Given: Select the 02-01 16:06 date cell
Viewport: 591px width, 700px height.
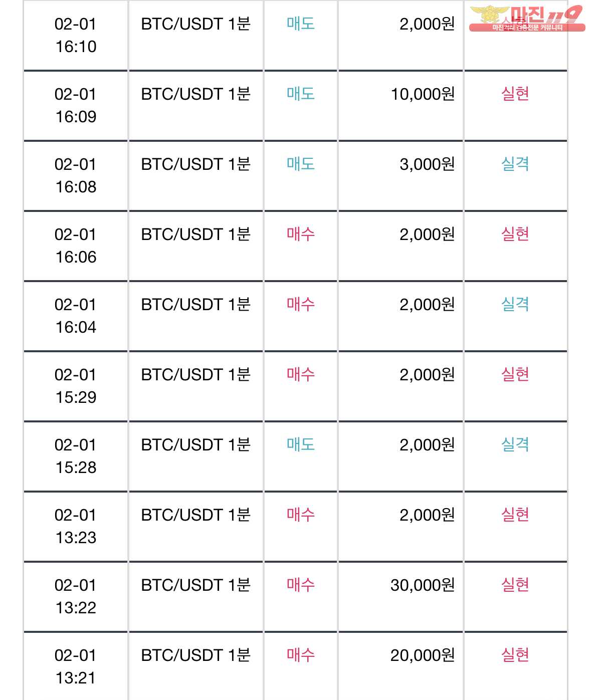Looking at the screenshot, I should click(x=76, y=246).
